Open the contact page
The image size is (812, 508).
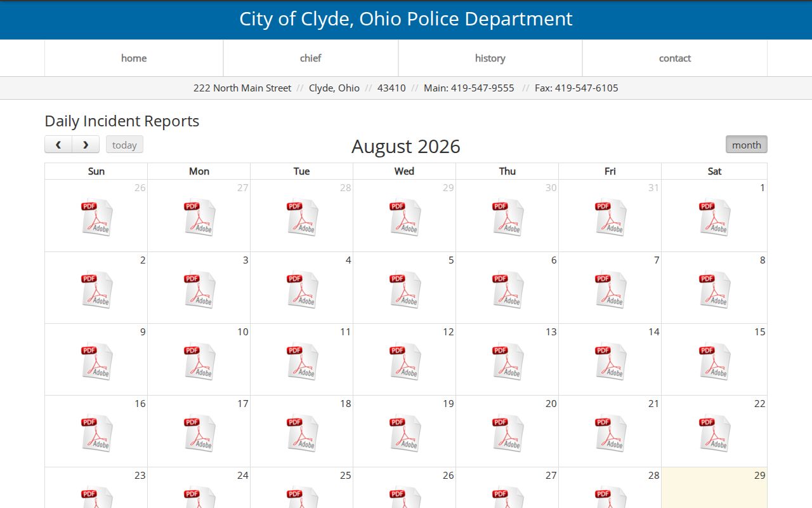pos(675,58)
